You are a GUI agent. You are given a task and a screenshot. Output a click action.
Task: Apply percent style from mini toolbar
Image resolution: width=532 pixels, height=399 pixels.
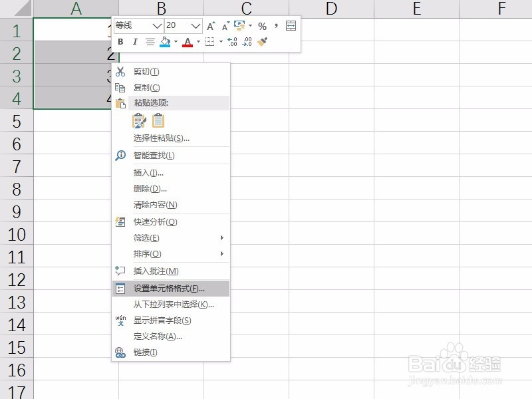(262, 26)
